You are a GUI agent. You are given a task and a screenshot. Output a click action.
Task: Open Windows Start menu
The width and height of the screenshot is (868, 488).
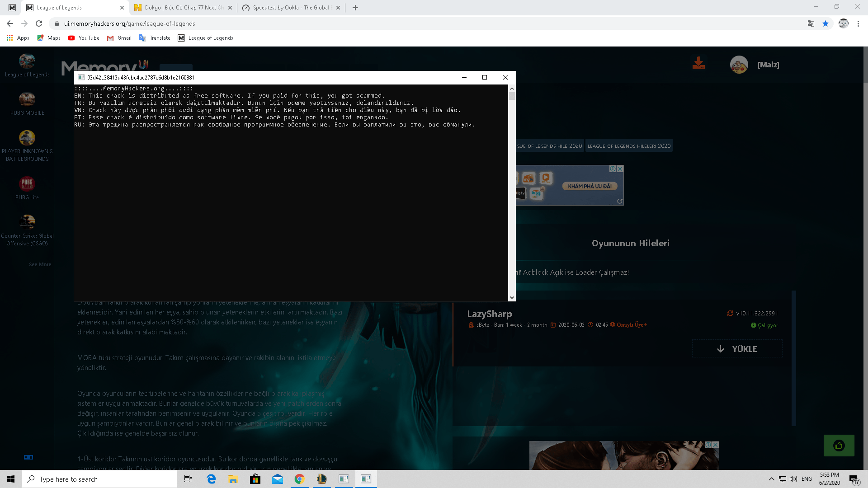click(x=11, y=479)
